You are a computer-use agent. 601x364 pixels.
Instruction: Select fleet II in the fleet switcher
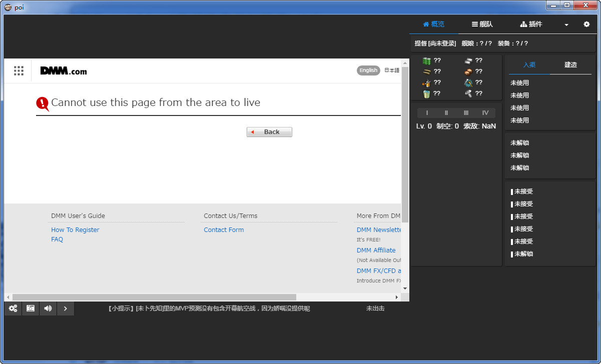click(446, 113)
